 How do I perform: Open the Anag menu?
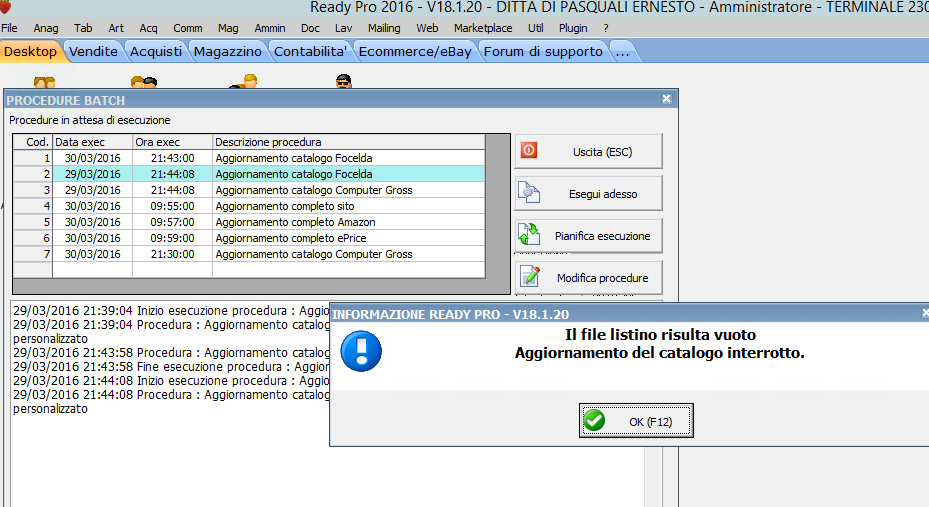[x=46, y=28]
